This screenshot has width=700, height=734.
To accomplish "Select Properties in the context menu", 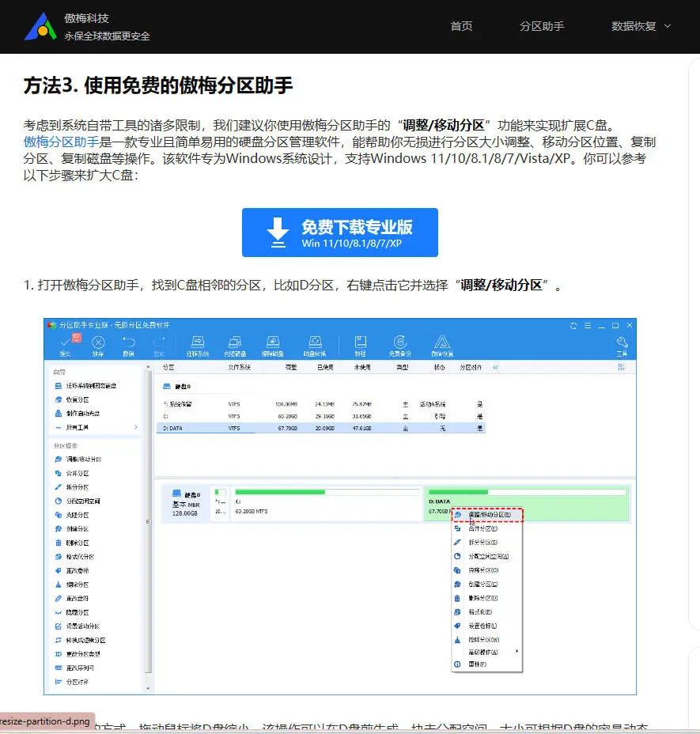I will 481,664.
